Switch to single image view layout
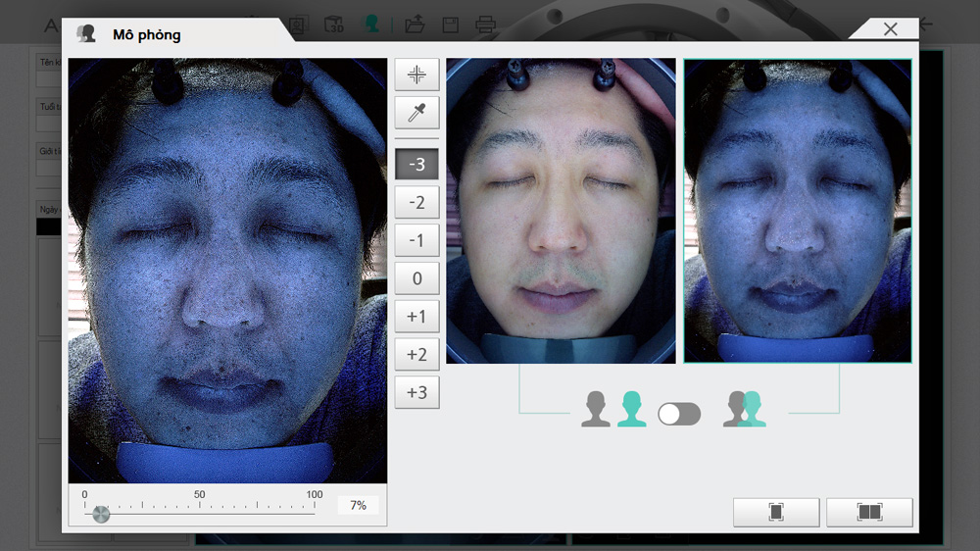The width and height of the screenshot is (980, 551). pyautogui.click(x=776, y=512)
